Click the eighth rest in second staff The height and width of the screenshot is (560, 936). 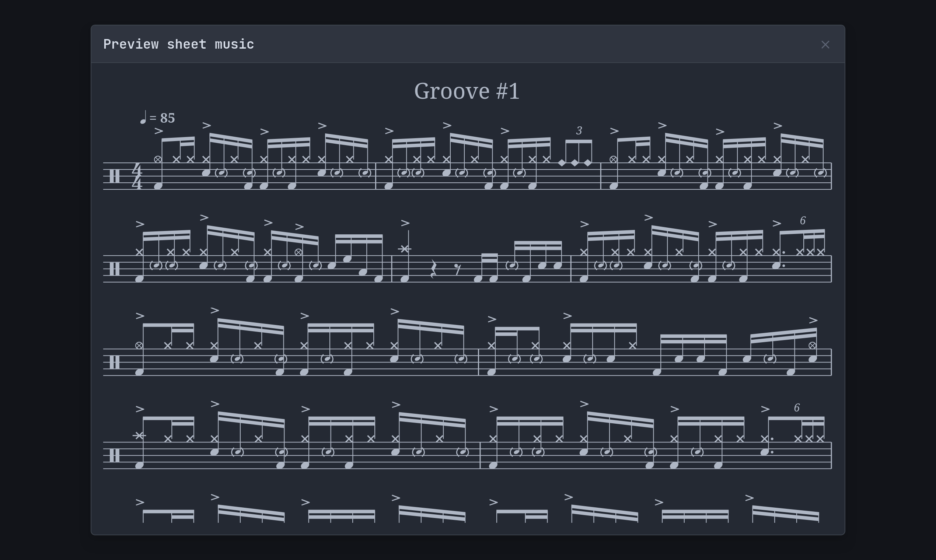click(457, 269)
